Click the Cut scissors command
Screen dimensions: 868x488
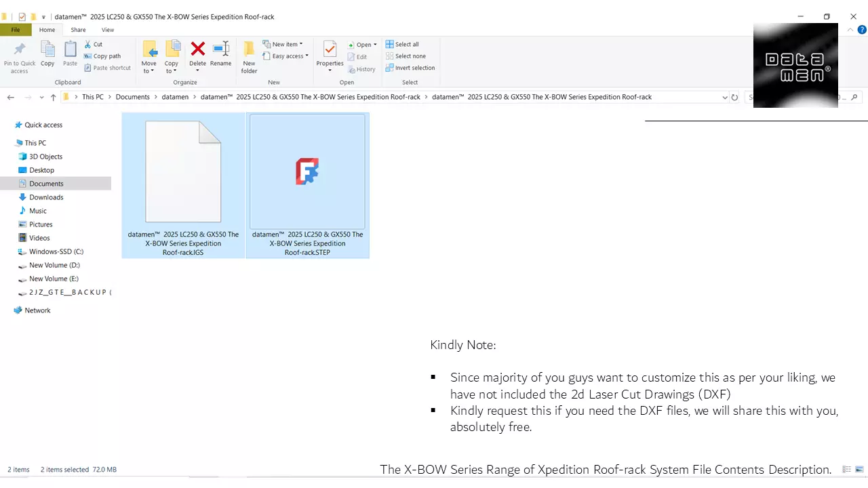(94, 45)
